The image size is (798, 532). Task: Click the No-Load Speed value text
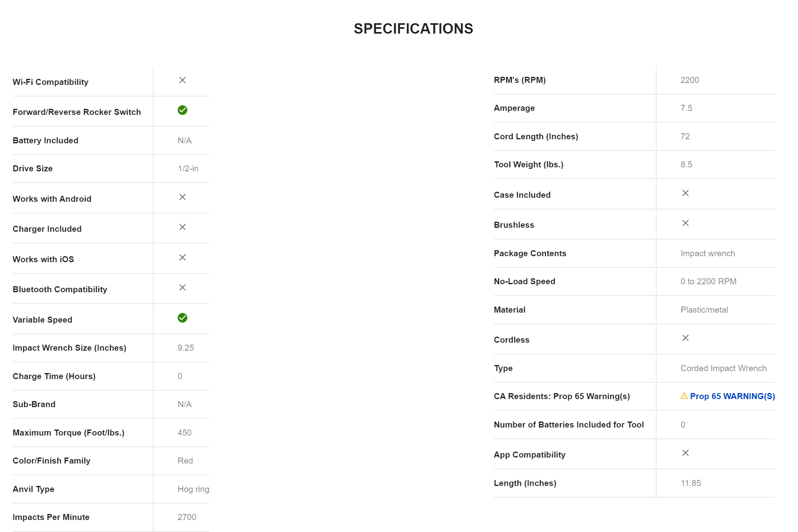point(708,281)
